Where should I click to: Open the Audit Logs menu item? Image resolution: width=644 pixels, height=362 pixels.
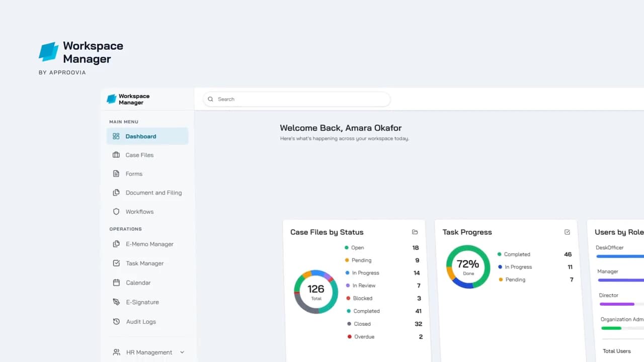(147, 322)
